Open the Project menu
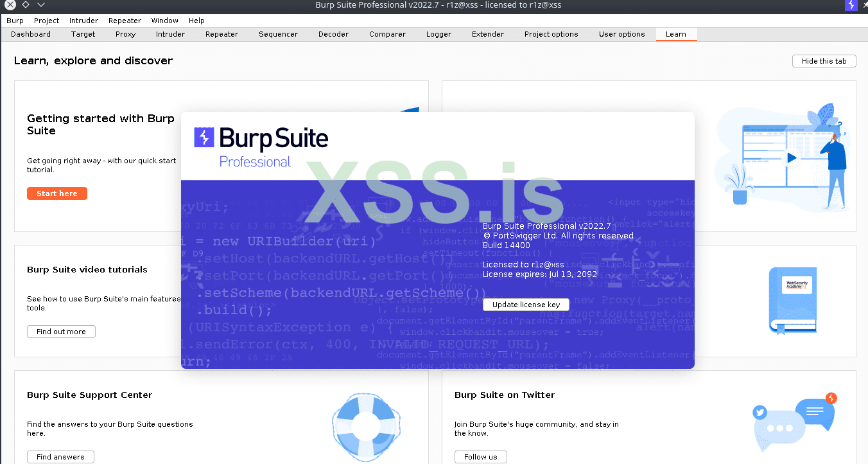 pyautogui.click(x=47, y=21)
